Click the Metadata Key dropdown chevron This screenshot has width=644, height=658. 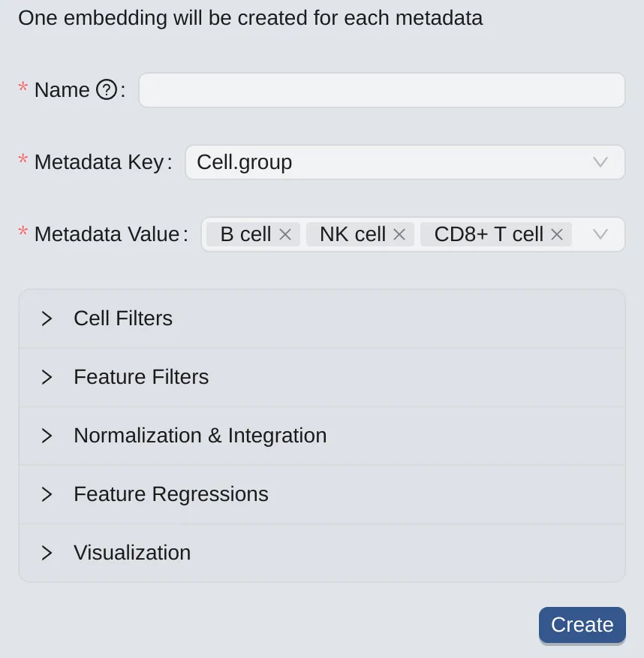click(x=600, y=162)
